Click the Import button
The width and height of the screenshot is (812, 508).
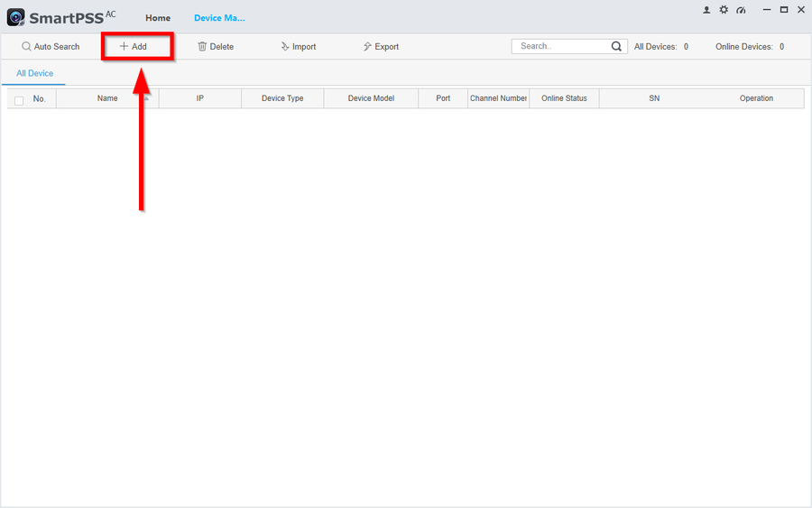click(299, 47)
